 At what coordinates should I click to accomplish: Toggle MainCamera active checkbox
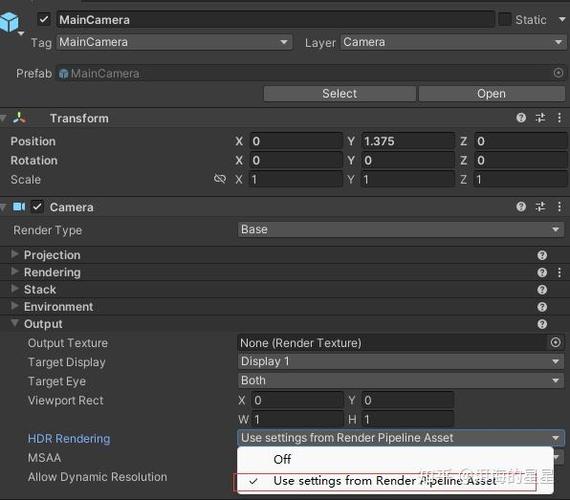coord(44,19)
